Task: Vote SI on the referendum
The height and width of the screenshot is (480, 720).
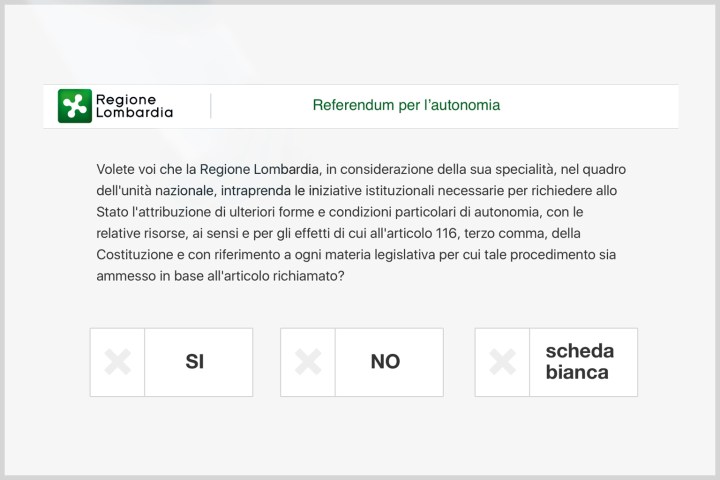Action: (196, 362)
